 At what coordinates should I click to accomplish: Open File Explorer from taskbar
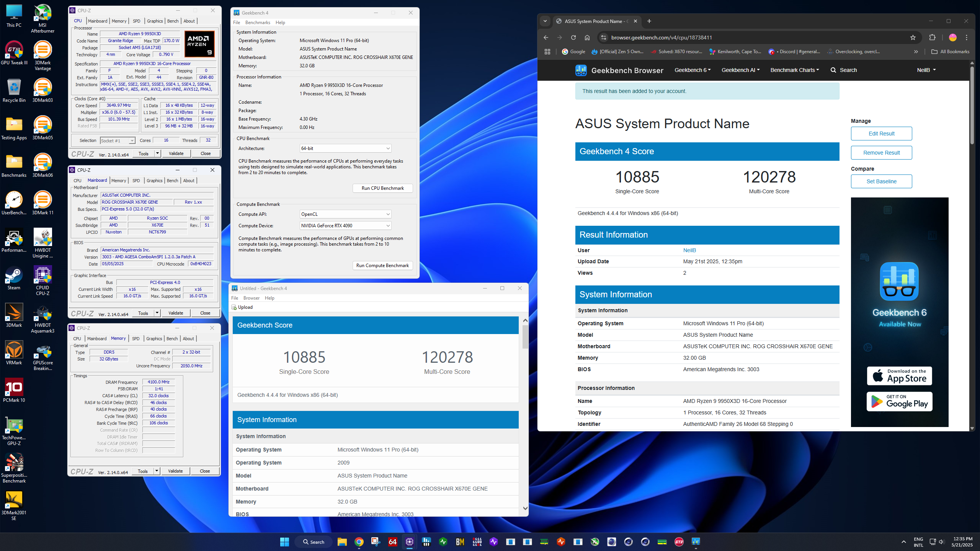tap(342, 541)
